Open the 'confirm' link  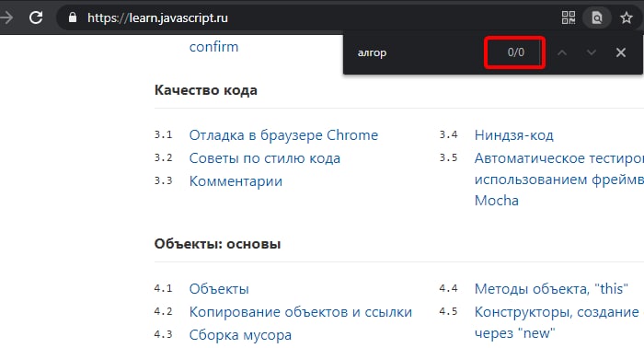tap(213, 47)
